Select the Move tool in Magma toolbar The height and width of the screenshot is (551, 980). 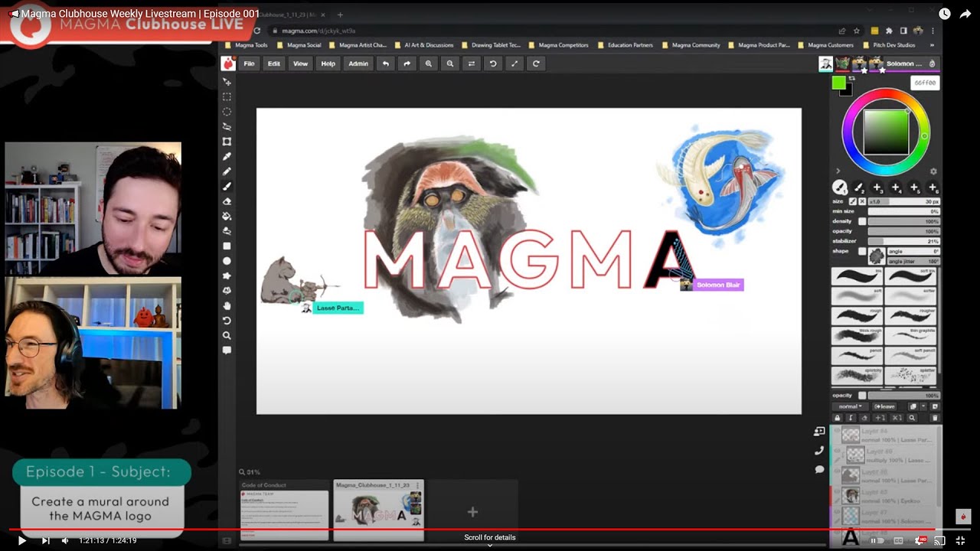[227, 82]
